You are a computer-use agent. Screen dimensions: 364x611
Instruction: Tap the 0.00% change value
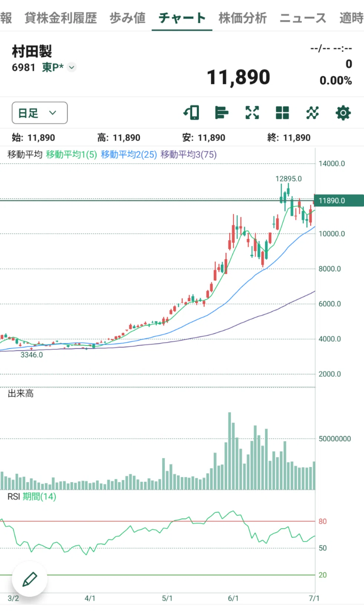coord(336,81)
